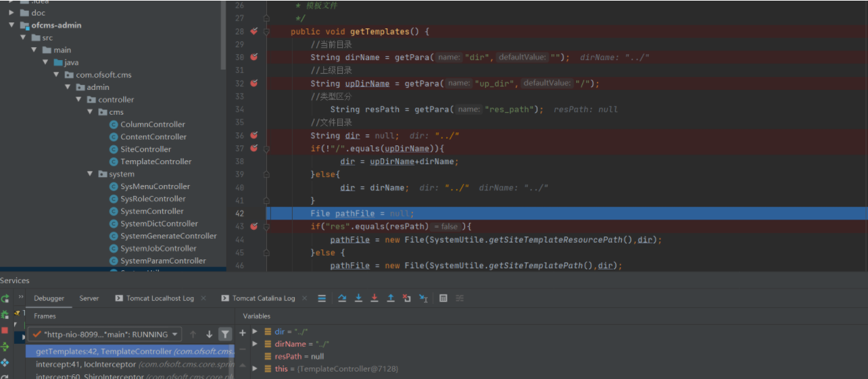Stop the service with the red square
Screen dimensions: 868x379
click(x=5, y=330)
